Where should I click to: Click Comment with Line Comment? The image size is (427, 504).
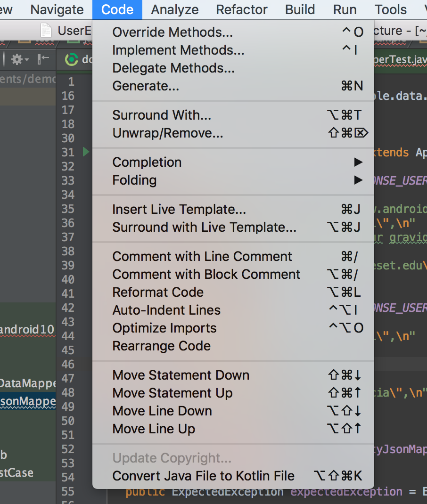(x=202, y=257)
